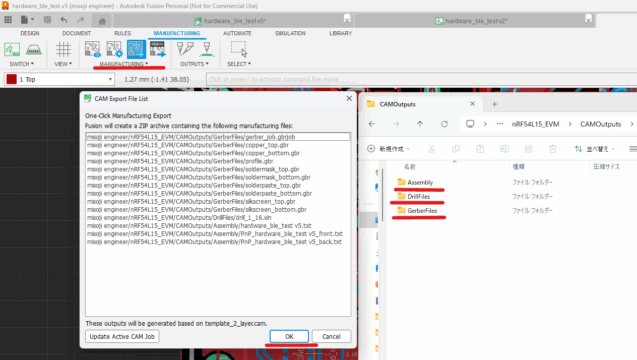Select the Assembly folder in Explorer
This screenshot has height=360, width=637.
(415, 182)
